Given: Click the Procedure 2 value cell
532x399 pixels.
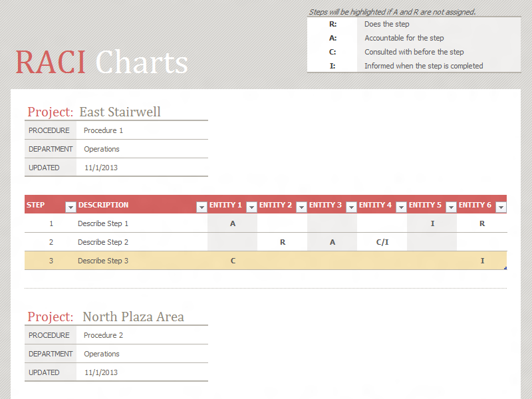Looking at the screenshot, I should click(x=142, y=335).
